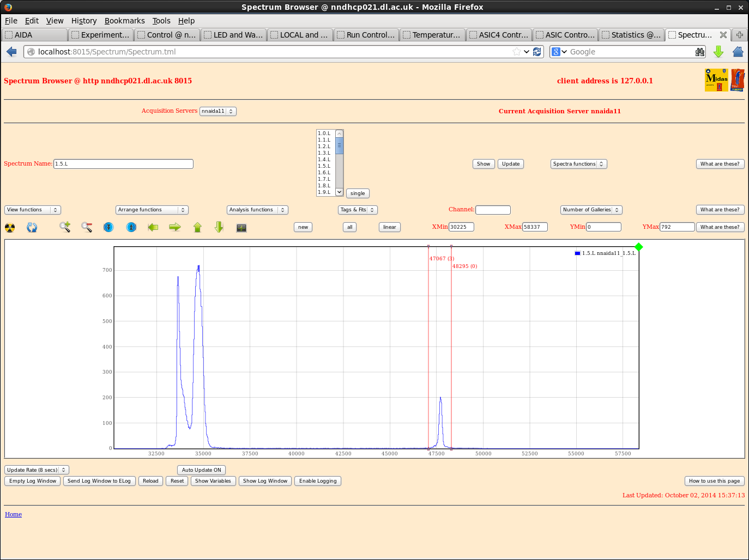Zoom out with the magnifier minus icon

(x=87, y=227)
